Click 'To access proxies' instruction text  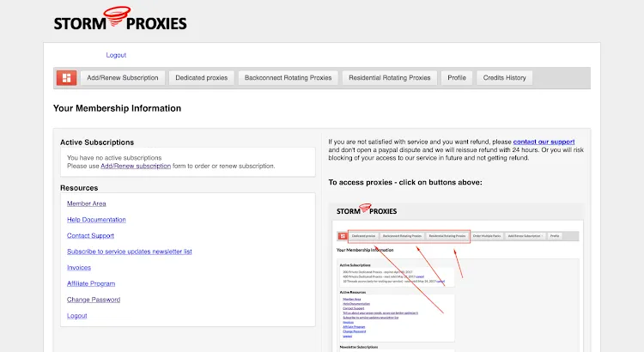coord(405,182)
